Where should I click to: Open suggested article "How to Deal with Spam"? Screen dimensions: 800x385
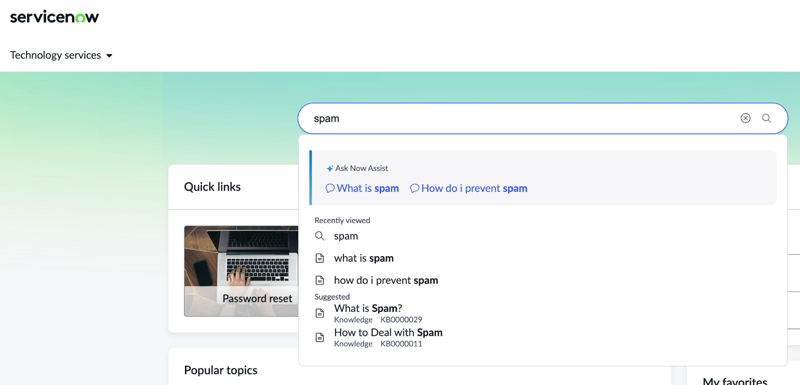(388, 332)
